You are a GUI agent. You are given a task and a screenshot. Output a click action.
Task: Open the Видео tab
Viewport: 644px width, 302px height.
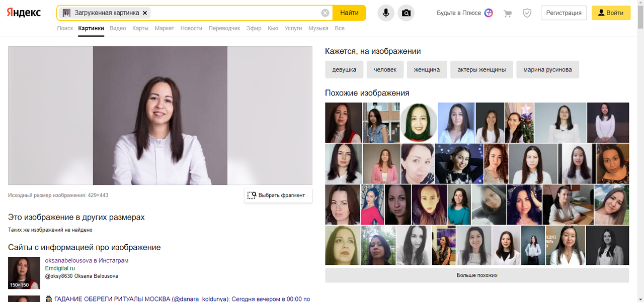[x=118, y=28]
